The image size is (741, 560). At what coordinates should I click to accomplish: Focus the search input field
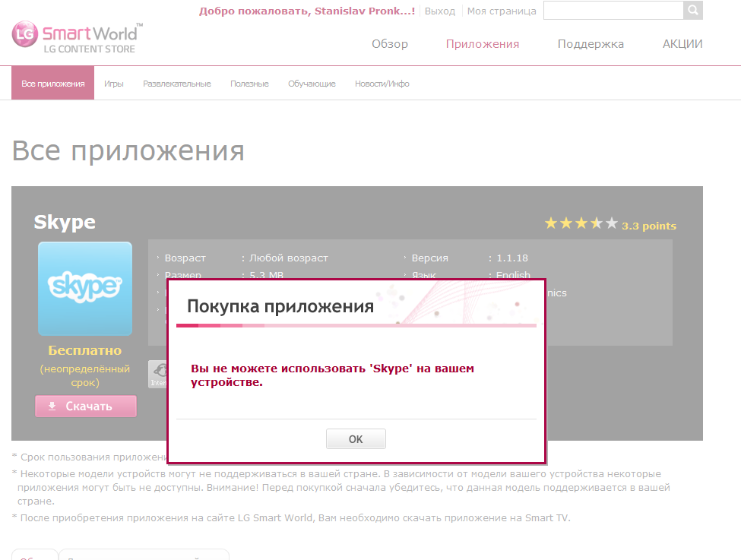pyautogui.click(x=613, y=11)
